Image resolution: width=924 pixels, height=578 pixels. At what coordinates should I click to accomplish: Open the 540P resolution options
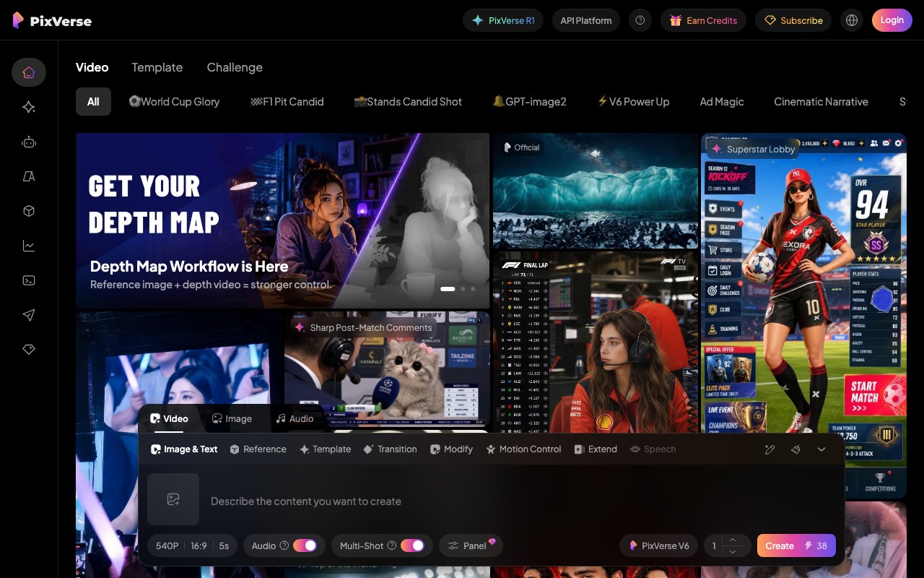point(167,545)
